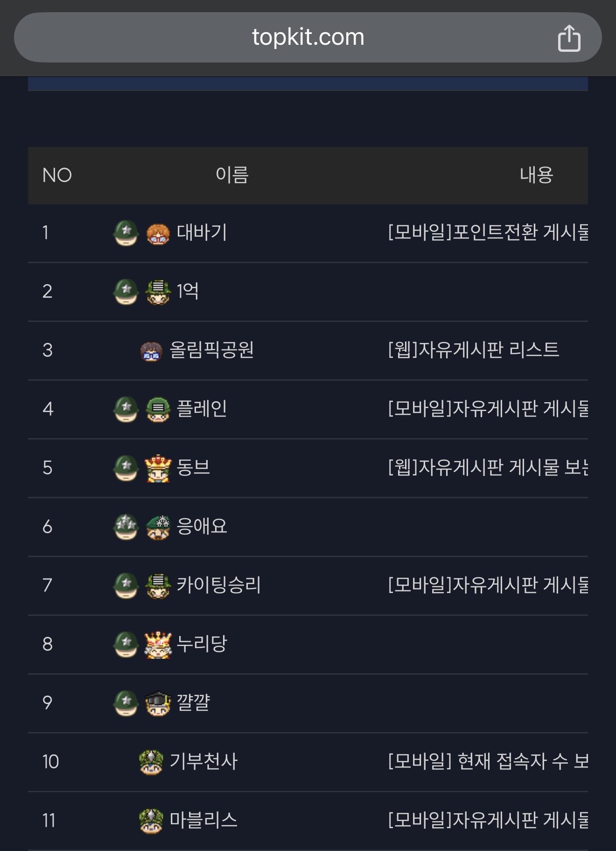Open user name 카이팅승리
This screenshot has width=616, height=851.
click(x=219, y=585)
